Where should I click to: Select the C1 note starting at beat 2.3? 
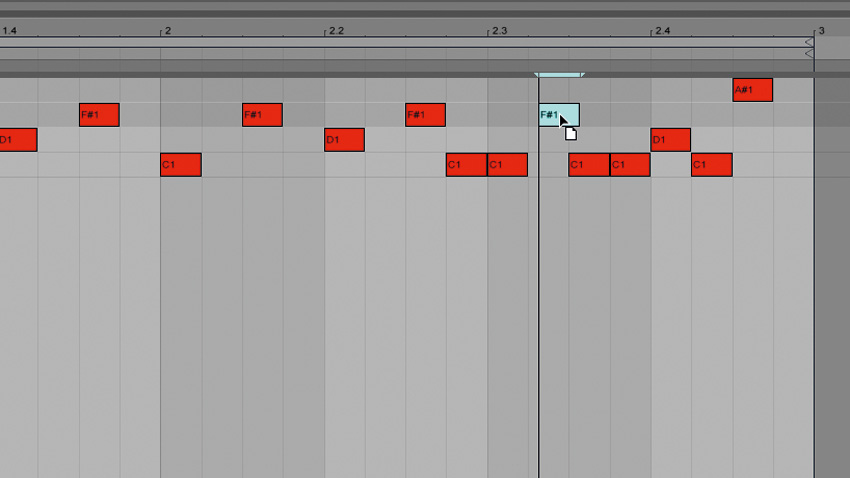click(x=507, y=165)
